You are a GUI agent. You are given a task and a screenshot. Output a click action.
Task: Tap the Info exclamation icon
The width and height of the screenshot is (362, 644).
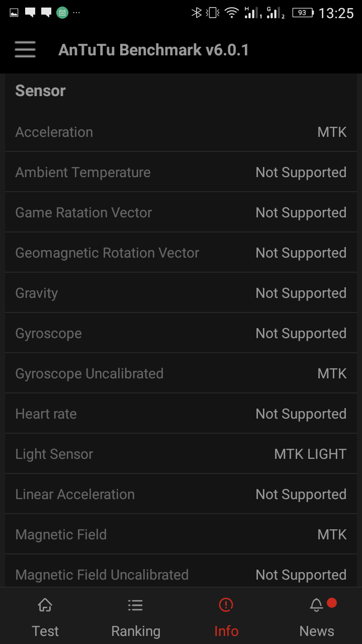point(226,605)
